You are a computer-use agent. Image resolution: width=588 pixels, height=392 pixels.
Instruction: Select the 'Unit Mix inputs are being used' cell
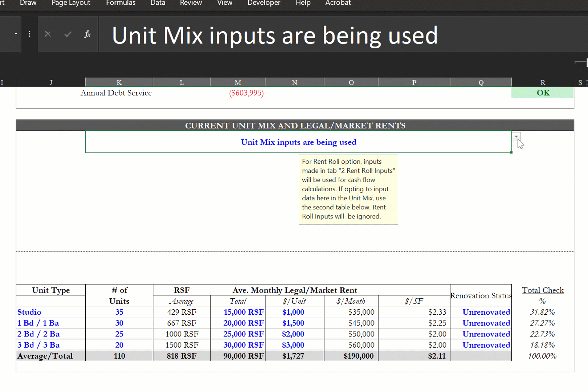tap(298, 142)
